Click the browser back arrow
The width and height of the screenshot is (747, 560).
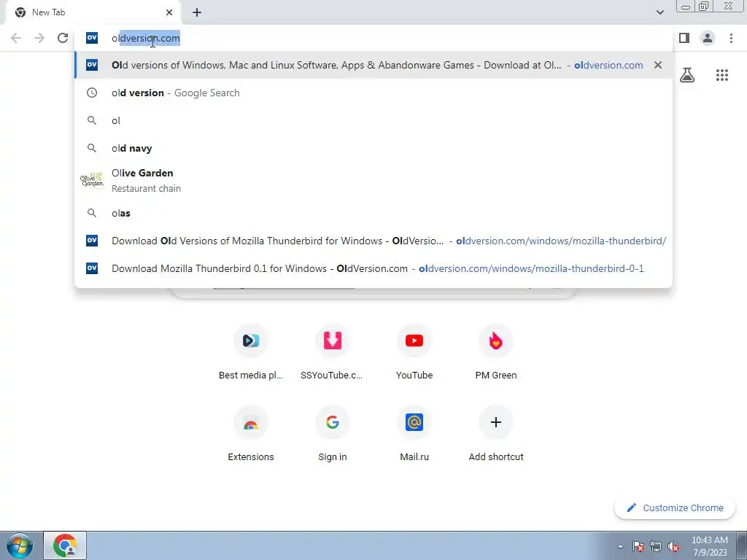tap(16, 38)
